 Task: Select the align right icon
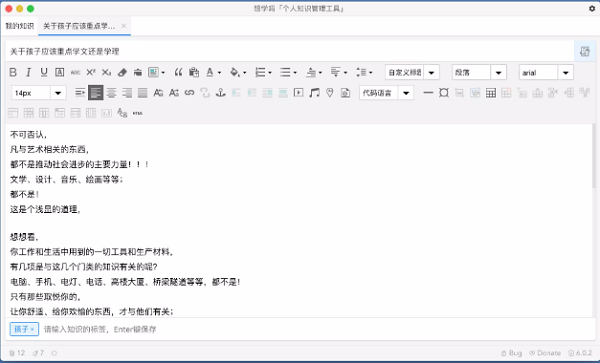click(x=127, y=93)
